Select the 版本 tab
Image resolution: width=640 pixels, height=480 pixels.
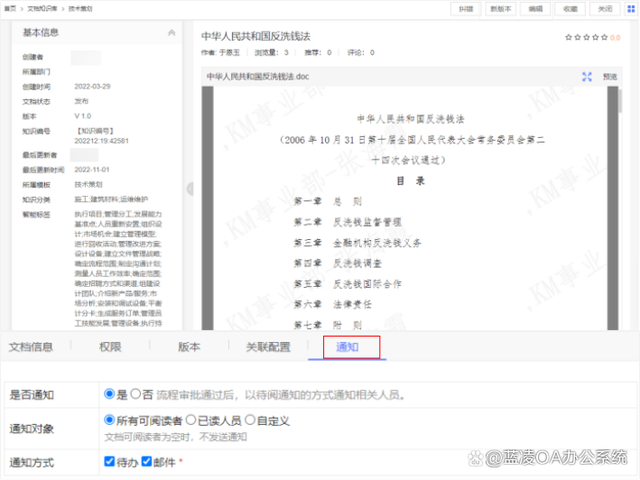pyautogui.click(x=188, y=347)
